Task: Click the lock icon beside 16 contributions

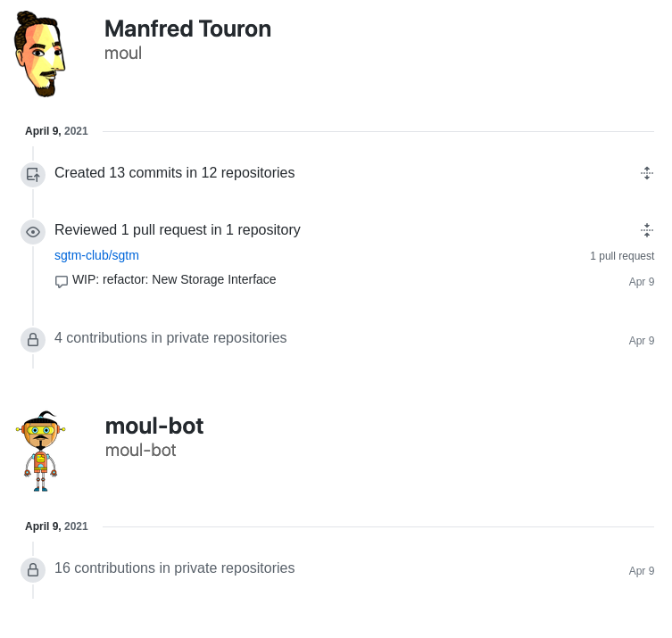Action: click(33, 570)
